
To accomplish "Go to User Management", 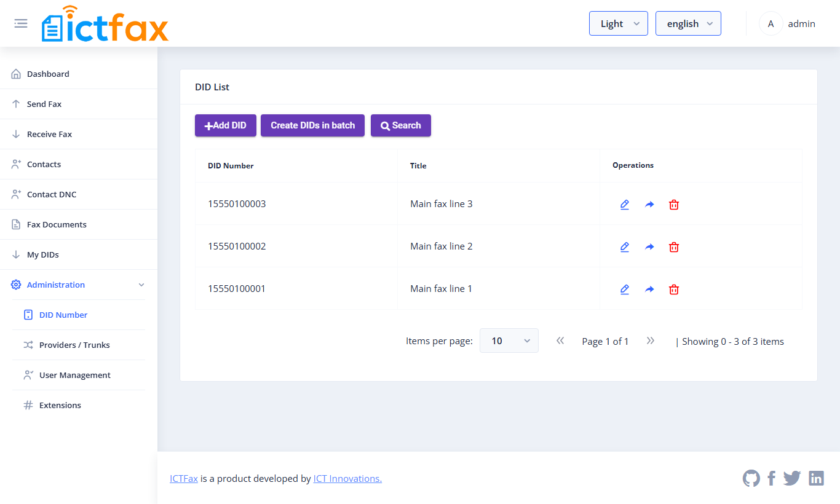I will [x=79, y=375].
